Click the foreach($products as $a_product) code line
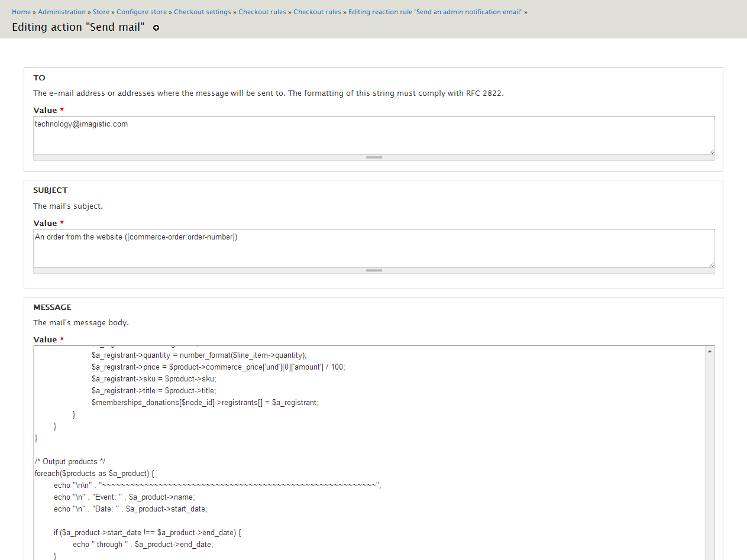 coord(95,474)
